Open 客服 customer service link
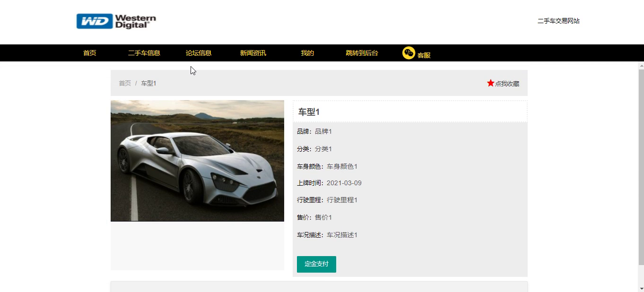 pos(424,55)
